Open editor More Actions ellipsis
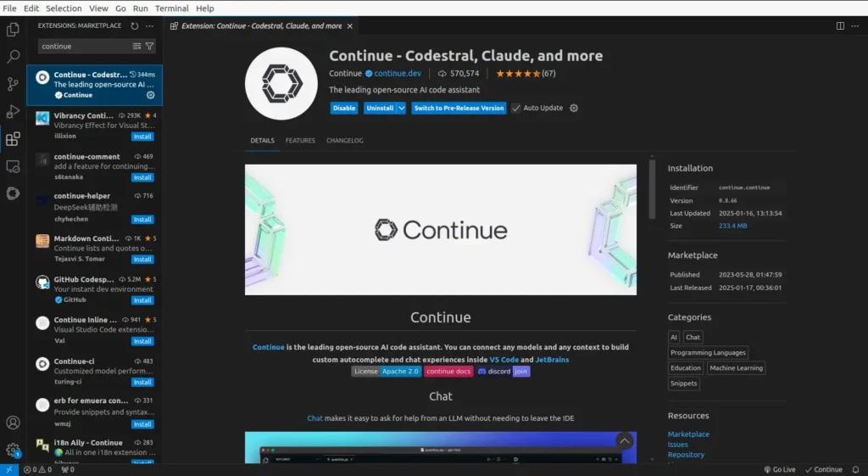This screenshot has height=476, width=868. coord(854,26)
